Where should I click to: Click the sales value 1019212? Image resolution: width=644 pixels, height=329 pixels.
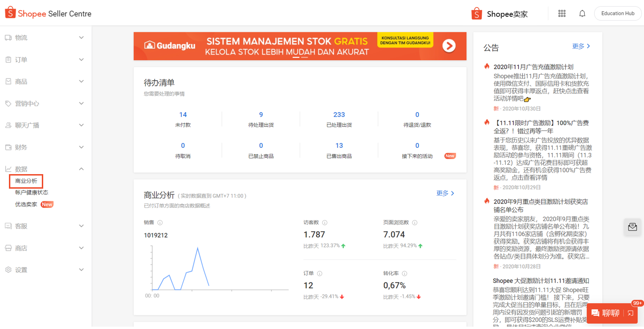pos(155,235)
